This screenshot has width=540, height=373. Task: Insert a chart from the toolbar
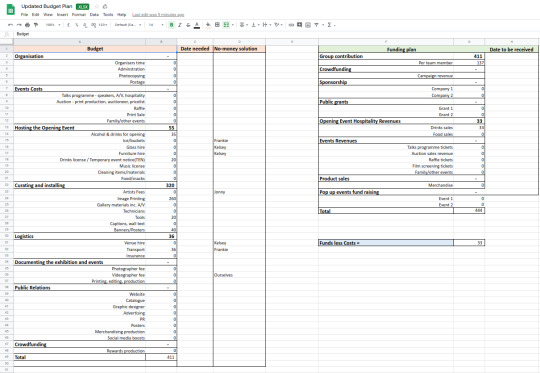[x=308, y=25]
